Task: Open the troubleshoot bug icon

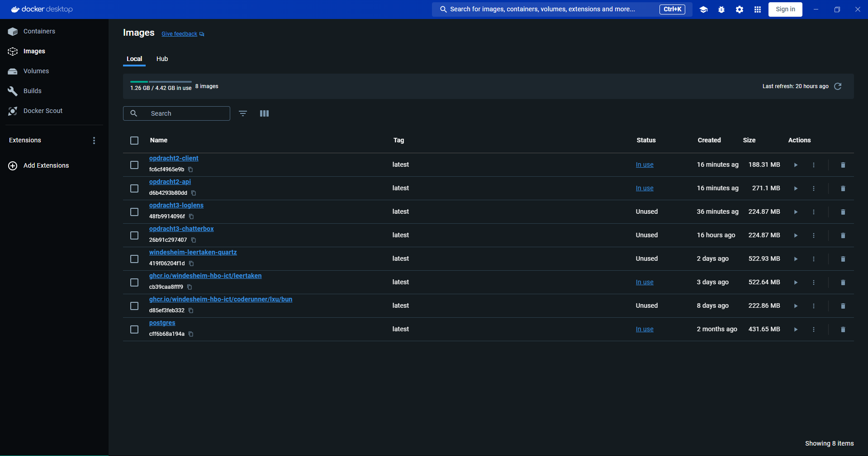Action: click(721, 9)
